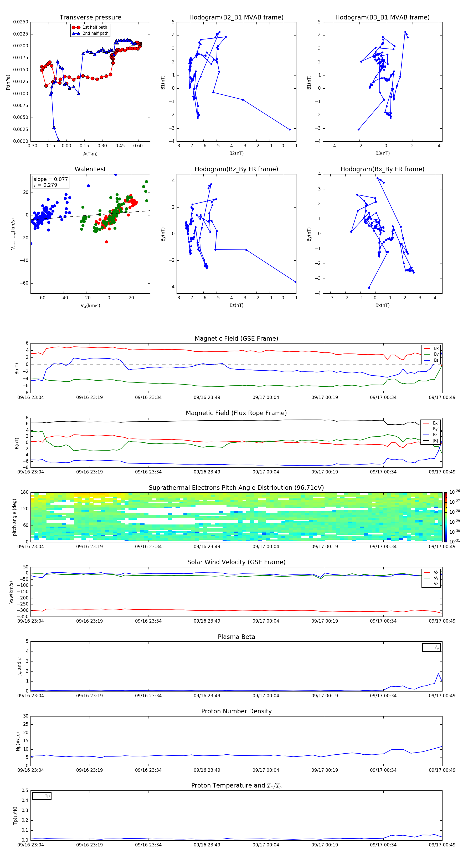Click the "Hodogram(B3_B1 MVAB frame)" title

[382, 18]
